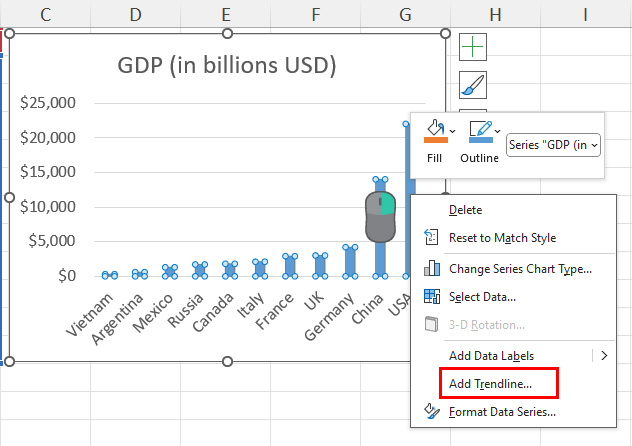
Task: Click the Fill paint bucket icon
Action: click(435, 128)
